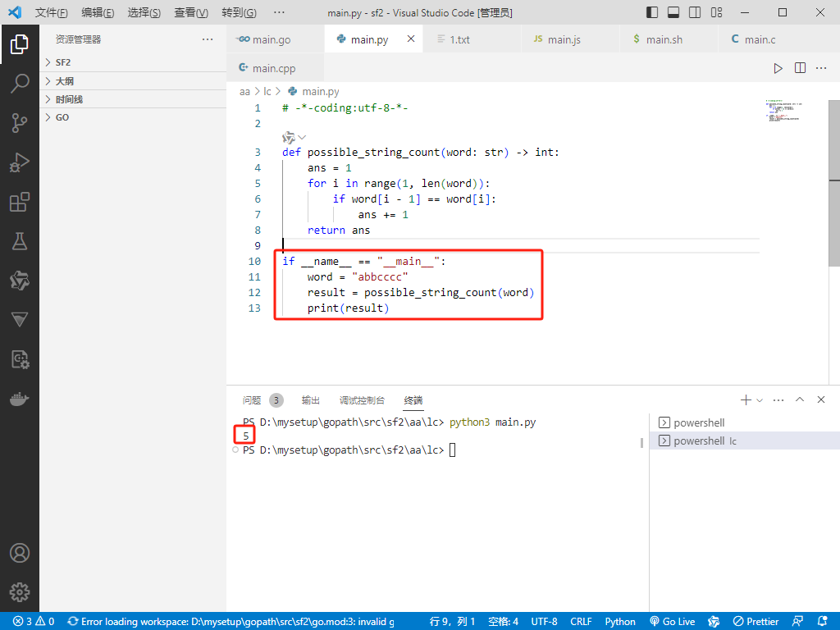The width and height of the screenshot is (840, 630).
Task: Change file encoding UTF-8
Action: (x=545, y=622)
